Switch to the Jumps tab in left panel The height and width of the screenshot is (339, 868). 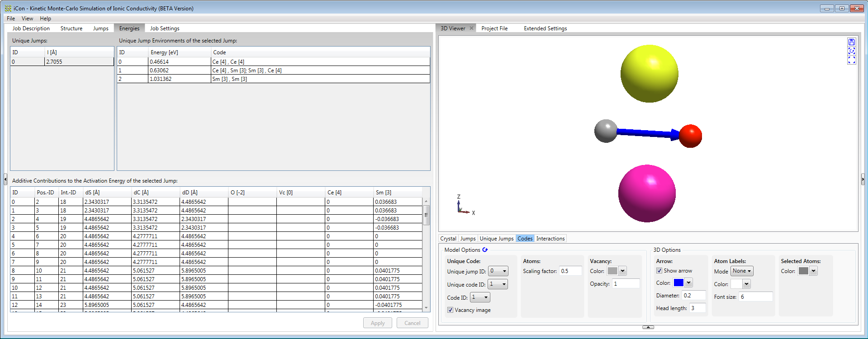(100, 28)
